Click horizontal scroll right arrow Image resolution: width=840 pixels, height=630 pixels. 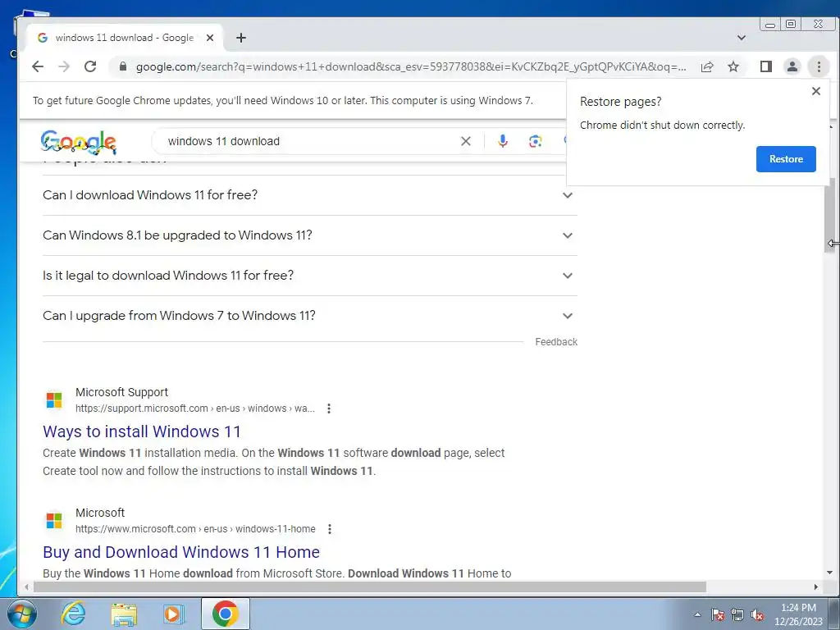816,587
